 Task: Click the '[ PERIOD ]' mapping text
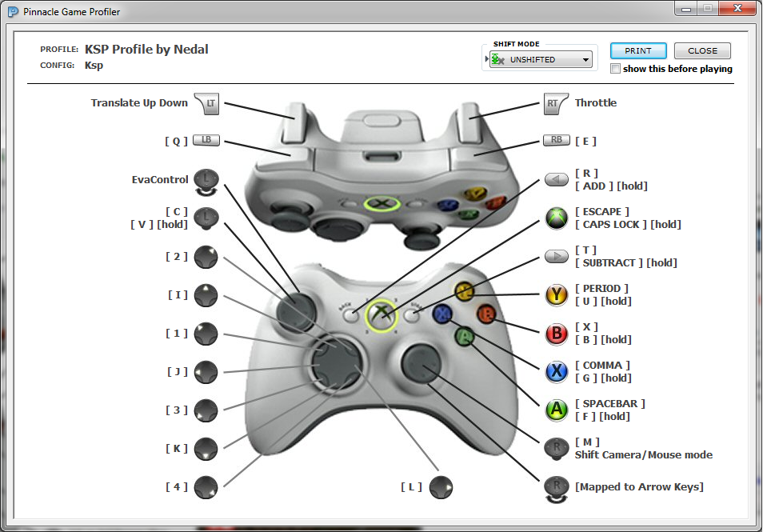(602, 288)
